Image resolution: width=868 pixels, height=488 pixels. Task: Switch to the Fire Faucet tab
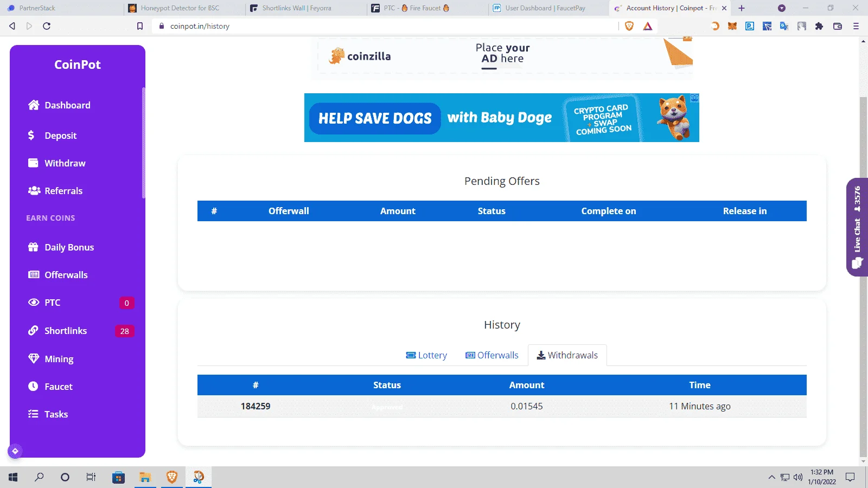[x=426, y=8]
